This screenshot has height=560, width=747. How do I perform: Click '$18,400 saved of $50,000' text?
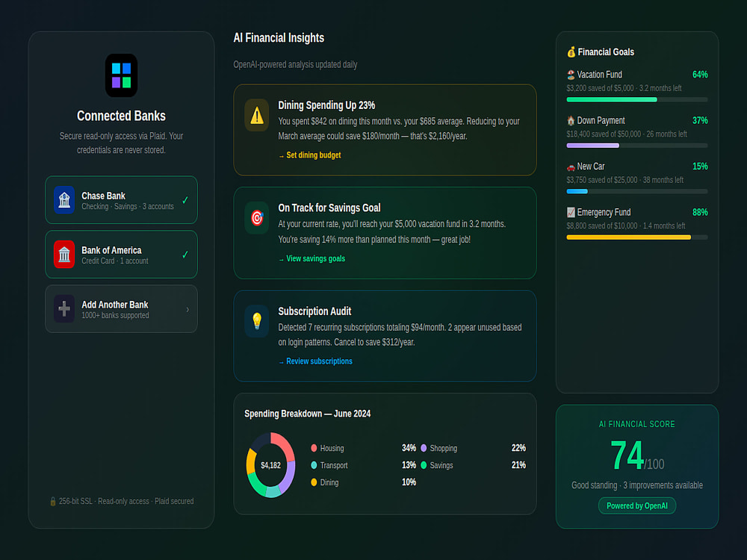pos(604,134)
